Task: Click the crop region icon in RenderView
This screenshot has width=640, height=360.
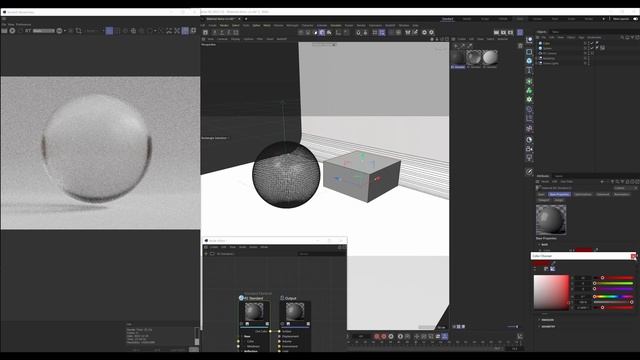Action: point(79,31)
